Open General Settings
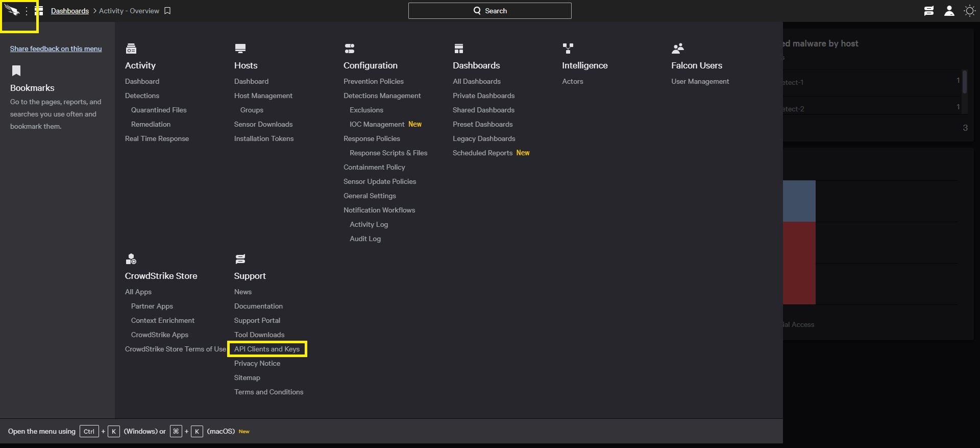This screenshot has height=448, width=980. pos(370,196)
